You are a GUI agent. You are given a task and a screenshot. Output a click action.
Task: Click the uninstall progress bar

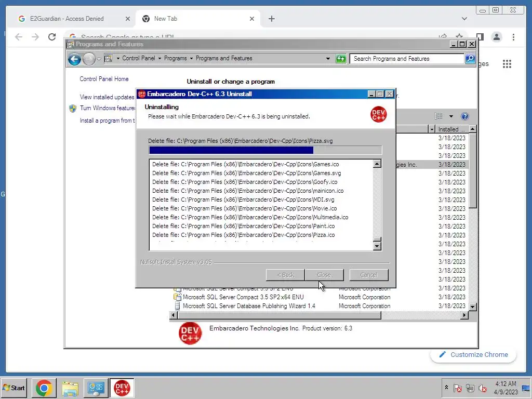(265, 150)
